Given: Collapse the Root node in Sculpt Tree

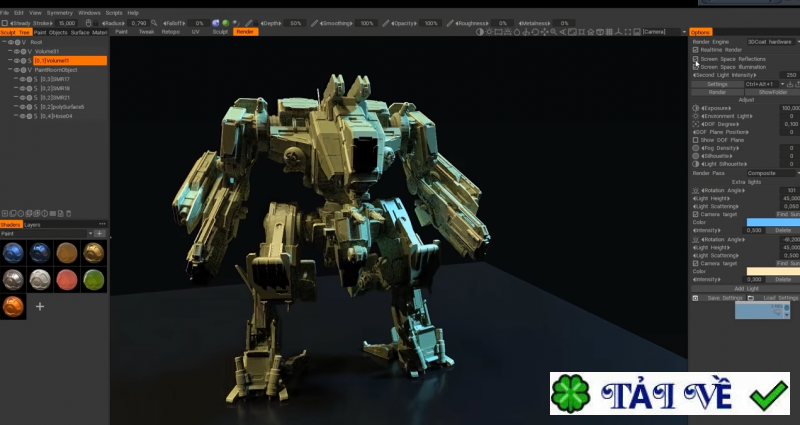Looking at the screenshot, I should pyautogui.click(x=4, y=42).
